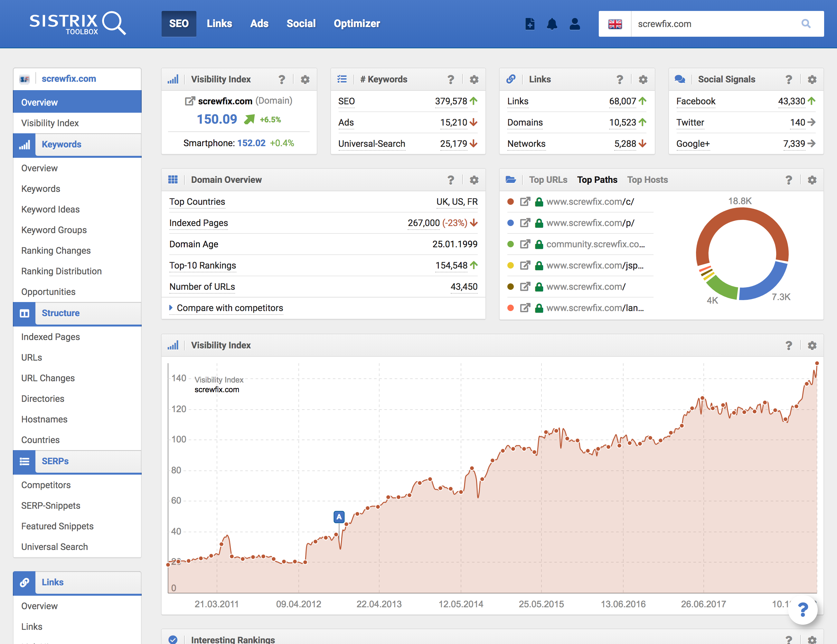Open the Links module in top navigation
This screenshot has width=837, height=644.
(219, 24)
